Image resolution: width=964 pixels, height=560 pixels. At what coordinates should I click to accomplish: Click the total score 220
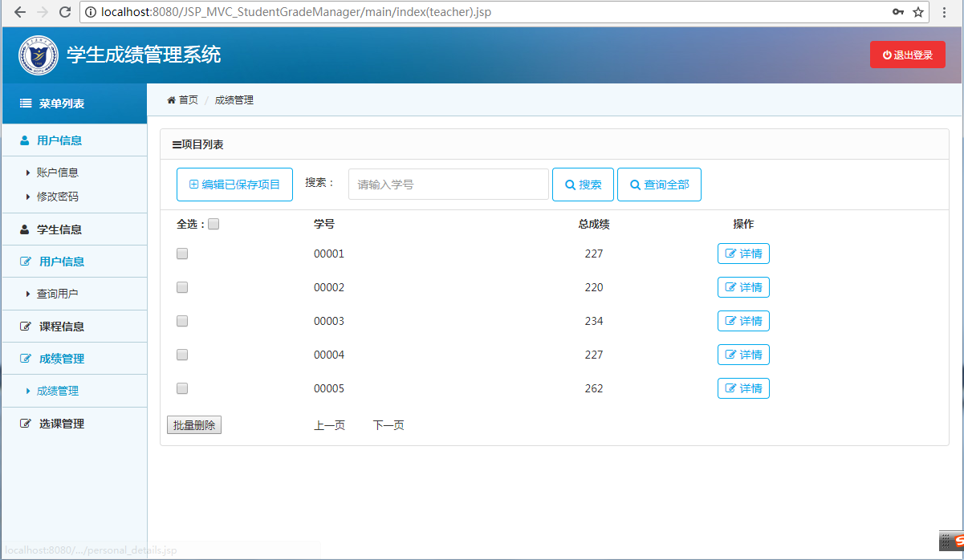(594, 287)
